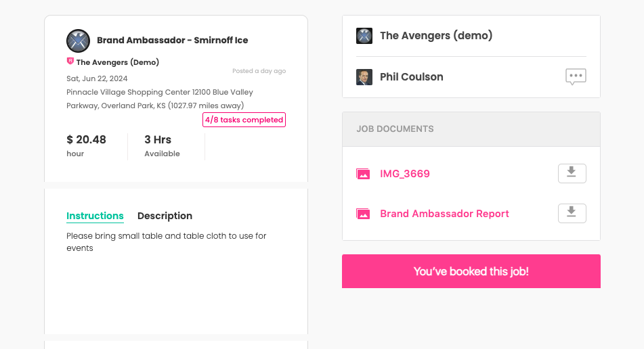The height and width of the screenshot is (349, 644).
Task: Open the IMG_3669 document link
Action: point(405,174)
